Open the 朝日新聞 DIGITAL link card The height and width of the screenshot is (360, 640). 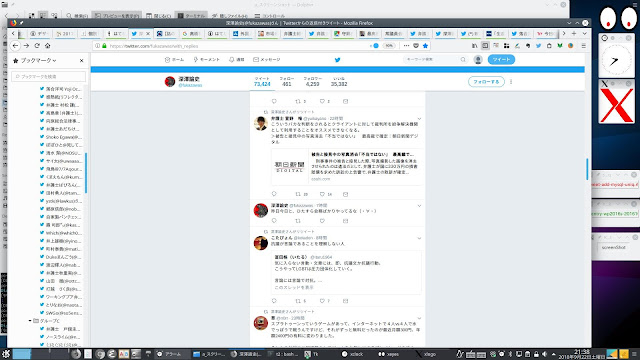(x=346, y=167)
